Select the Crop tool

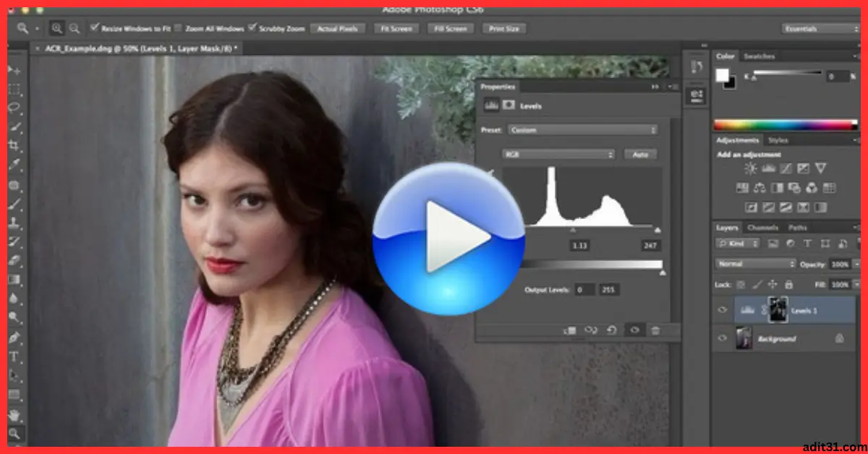click(x=14, y=147)
